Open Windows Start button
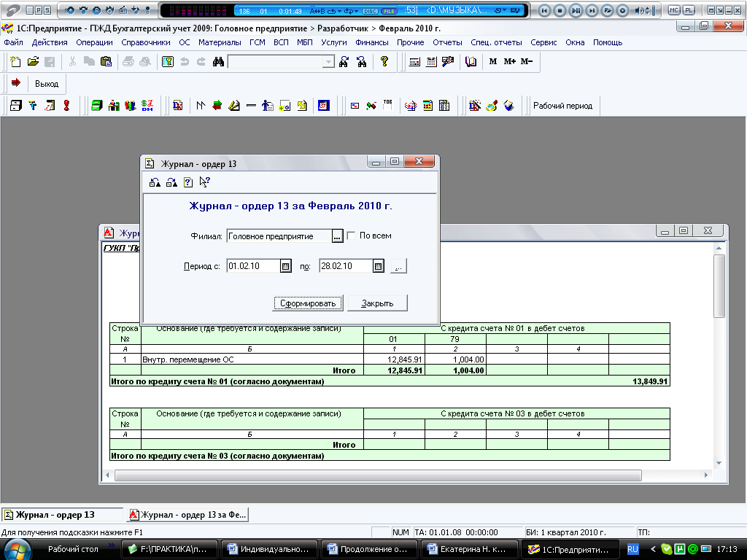 point(16,550)
